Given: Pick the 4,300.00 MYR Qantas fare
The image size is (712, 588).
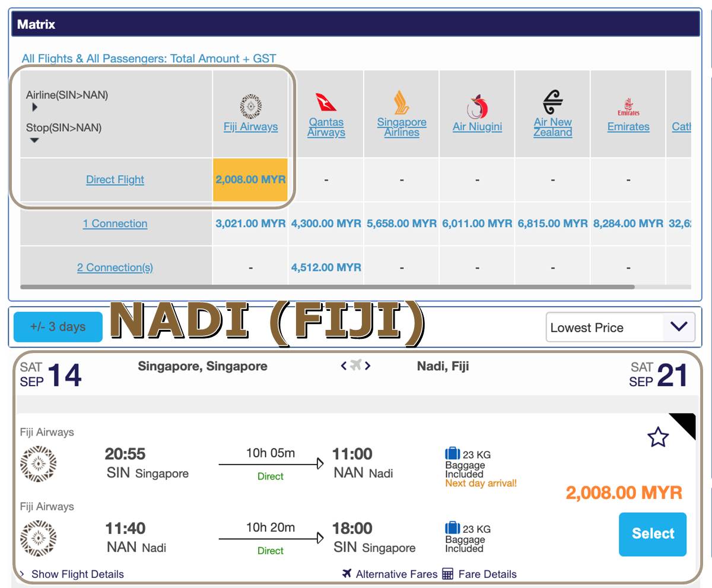Looking at the screenshot, I should click(326, 223).
